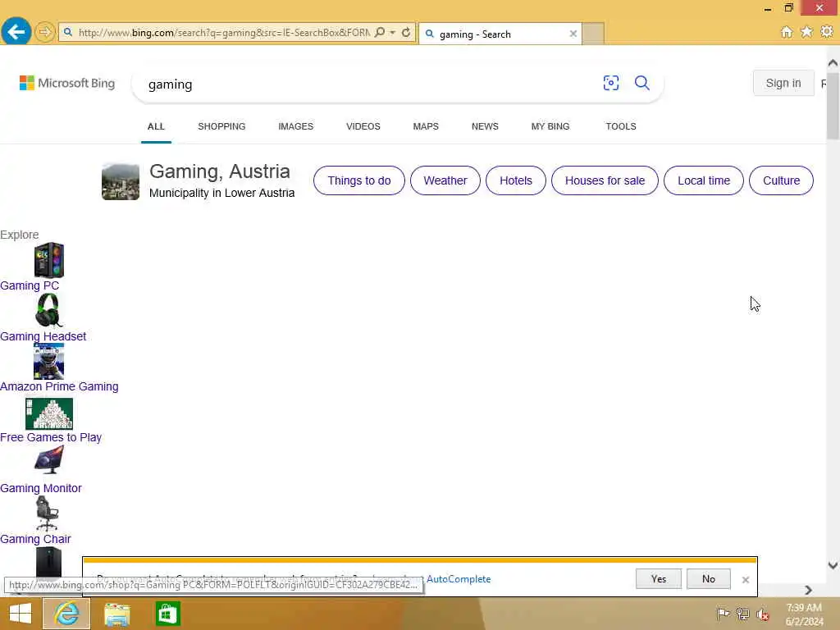
Task: Open the IE Home page icon
Action: 786,32
